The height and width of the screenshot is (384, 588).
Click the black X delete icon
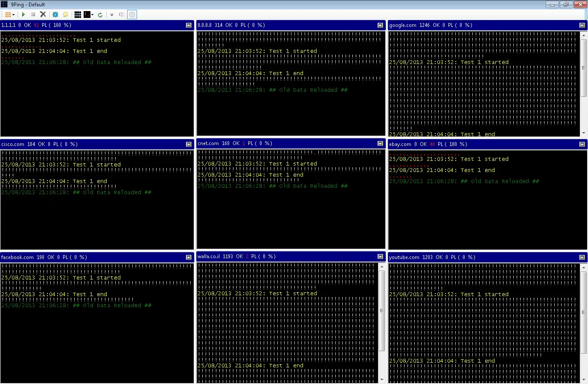(x=43, y=15)
